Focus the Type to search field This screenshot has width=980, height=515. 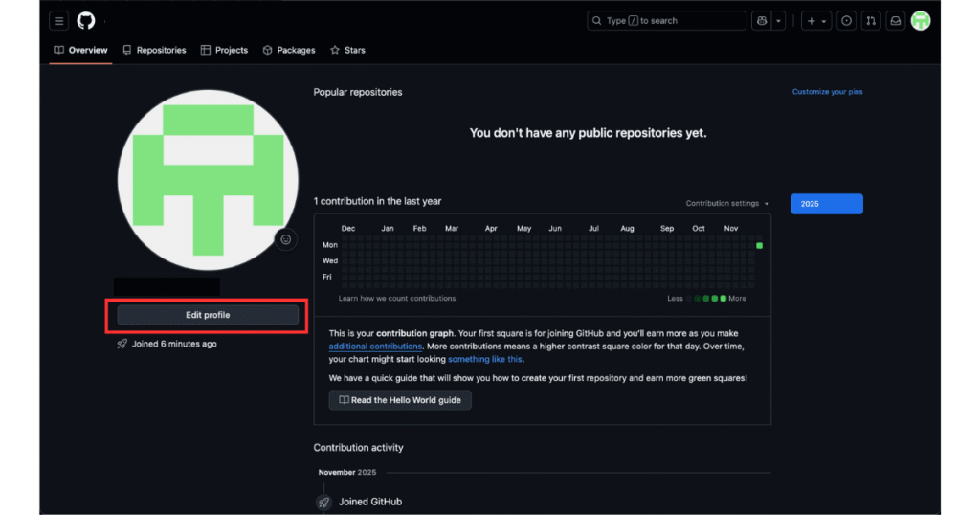coord(666,21)
